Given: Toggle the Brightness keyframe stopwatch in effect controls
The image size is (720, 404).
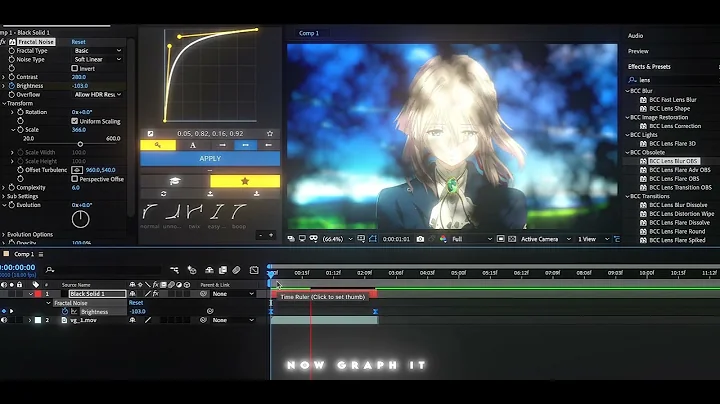Looking at the screenshot, I should pos(11,86).
